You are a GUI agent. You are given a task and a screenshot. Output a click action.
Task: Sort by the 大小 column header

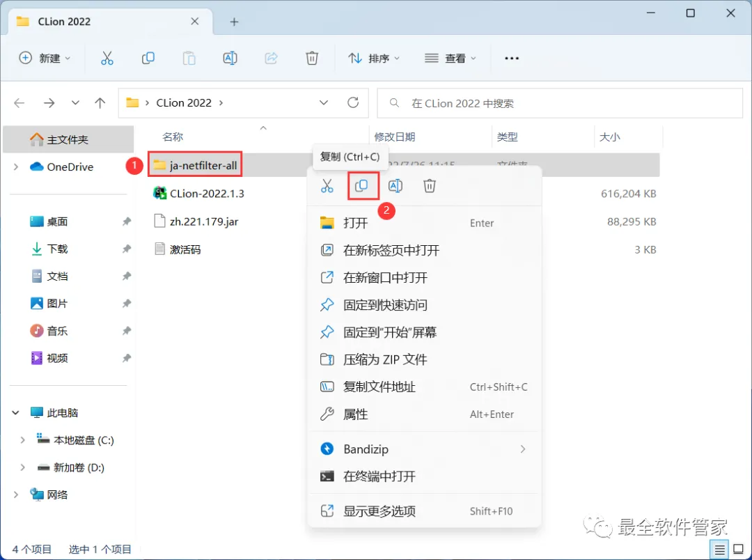point(610,137)
